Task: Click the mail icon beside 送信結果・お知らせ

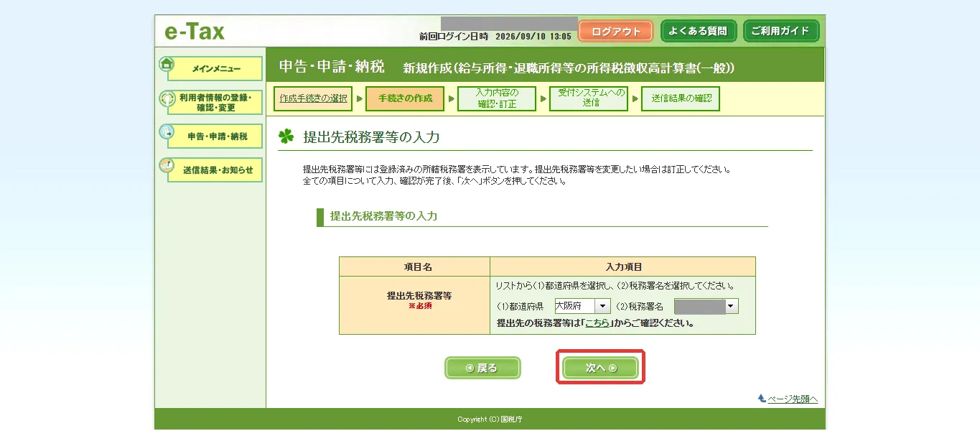Action: [167, 165]
